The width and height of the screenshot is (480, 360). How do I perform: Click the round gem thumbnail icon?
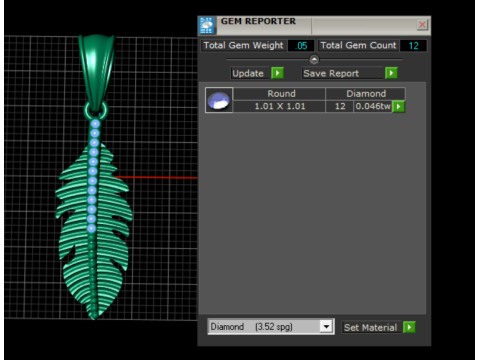[x=219, y=100]
